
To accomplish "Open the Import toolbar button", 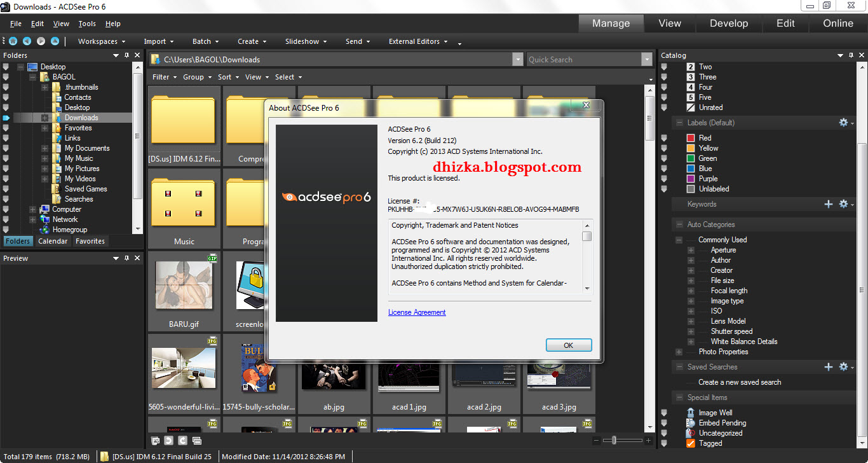I will (x=159, y=41).
